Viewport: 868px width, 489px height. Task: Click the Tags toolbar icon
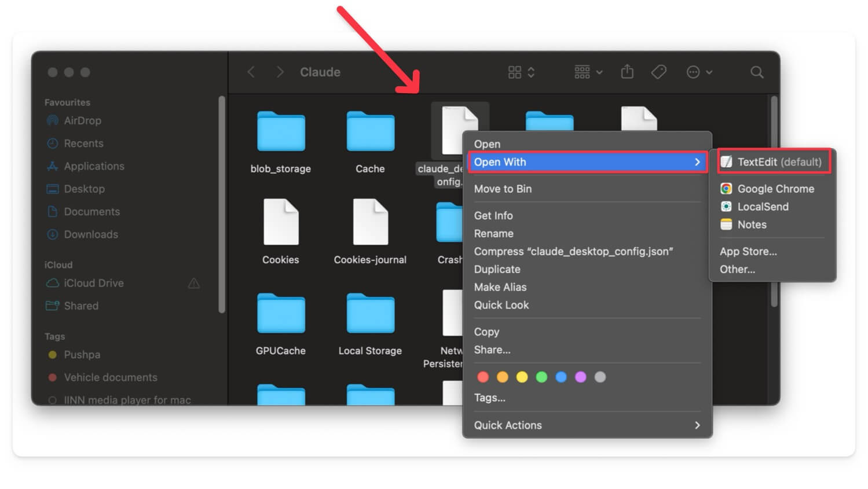click(658, 72)
